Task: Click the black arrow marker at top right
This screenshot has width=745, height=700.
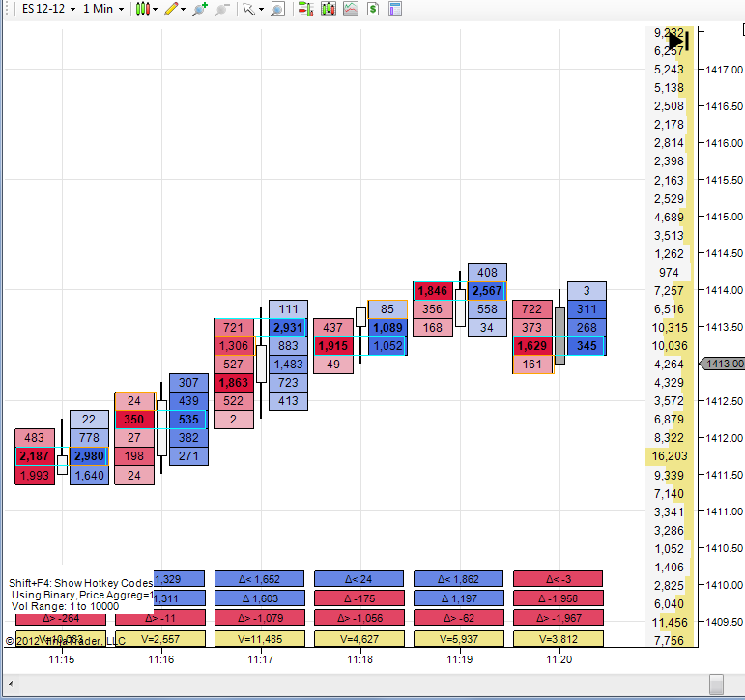Action: pos(678,42)
